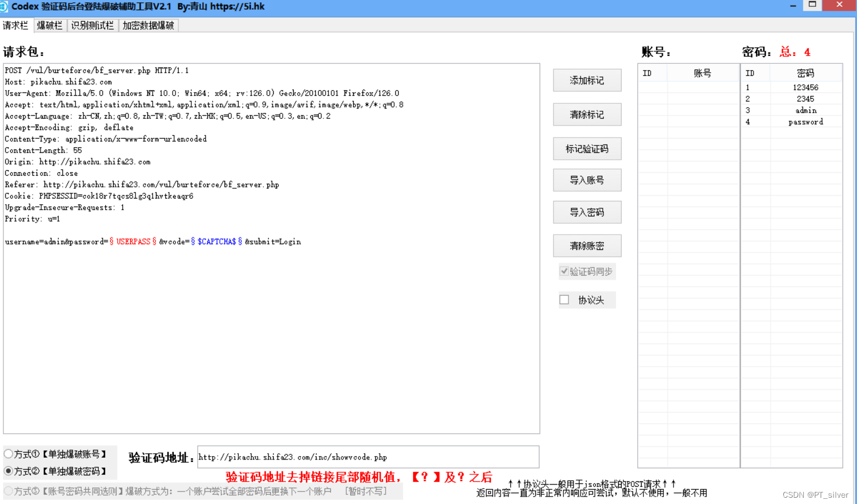Close the Codex window
The width and height of the screenshot is (857, 504).
pos(839,5)
